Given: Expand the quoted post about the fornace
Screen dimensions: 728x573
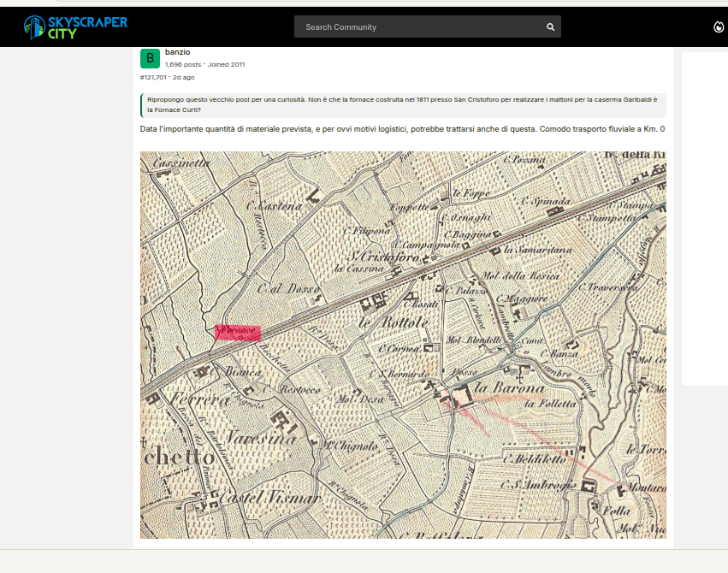Looking at the screenshot, I should pyautogui.click(x=402, y=105).
